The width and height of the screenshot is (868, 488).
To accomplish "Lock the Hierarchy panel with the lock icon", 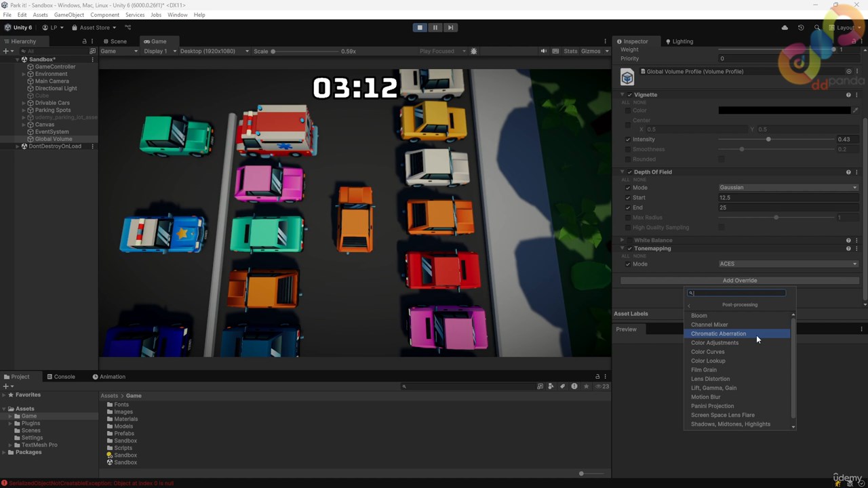I will click(84, 41).
